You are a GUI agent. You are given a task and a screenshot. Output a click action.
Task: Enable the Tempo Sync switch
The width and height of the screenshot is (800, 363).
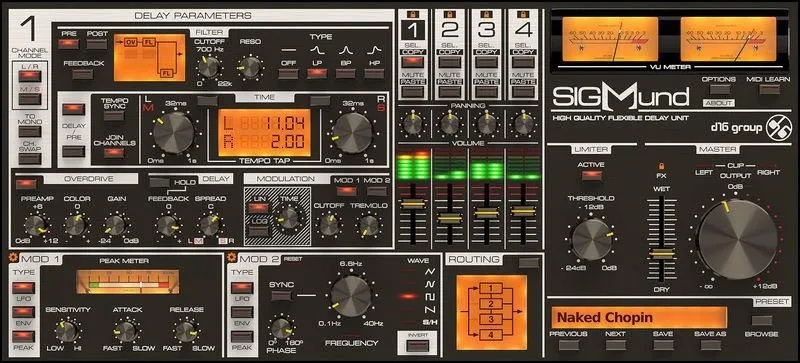(113, 115)
